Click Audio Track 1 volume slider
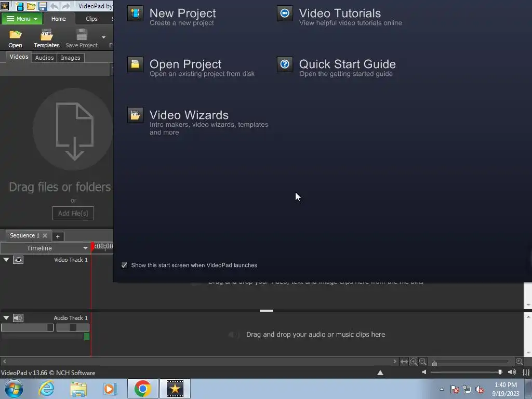Image resolution: width=532 pixels, height=399 pixels. coord(27,327)
